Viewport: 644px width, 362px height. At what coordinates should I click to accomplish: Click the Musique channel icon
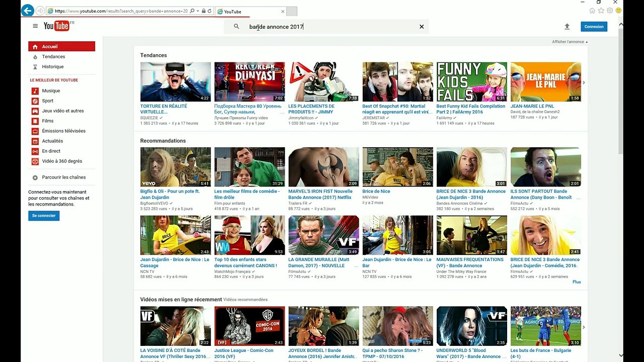click(35, 91)
